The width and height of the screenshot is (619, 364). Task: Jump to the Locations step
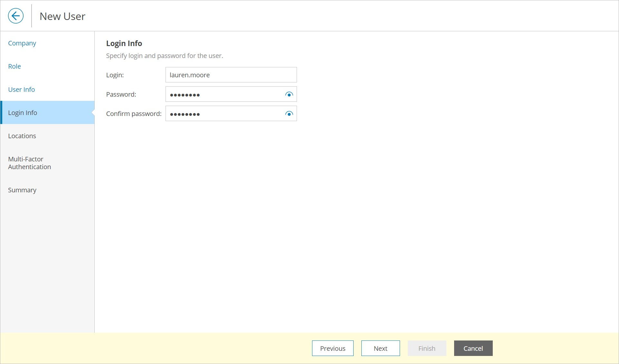[22, 136]
